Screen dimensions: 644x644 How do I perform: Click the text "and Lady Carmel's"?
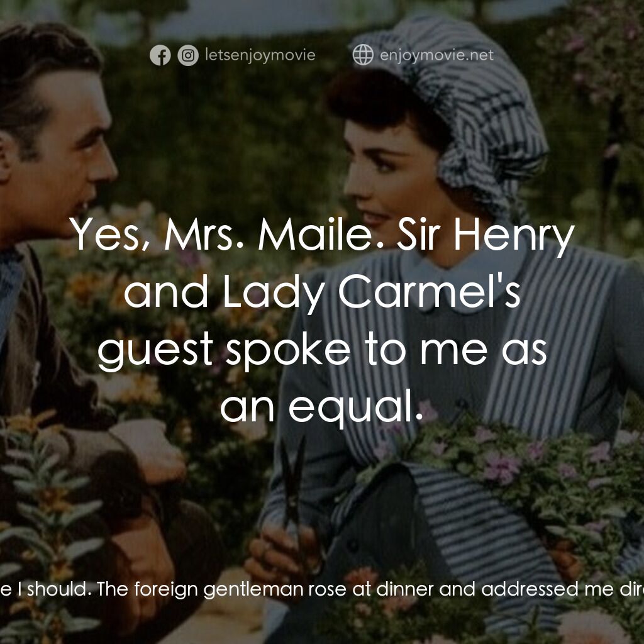[x=322, y=292]
